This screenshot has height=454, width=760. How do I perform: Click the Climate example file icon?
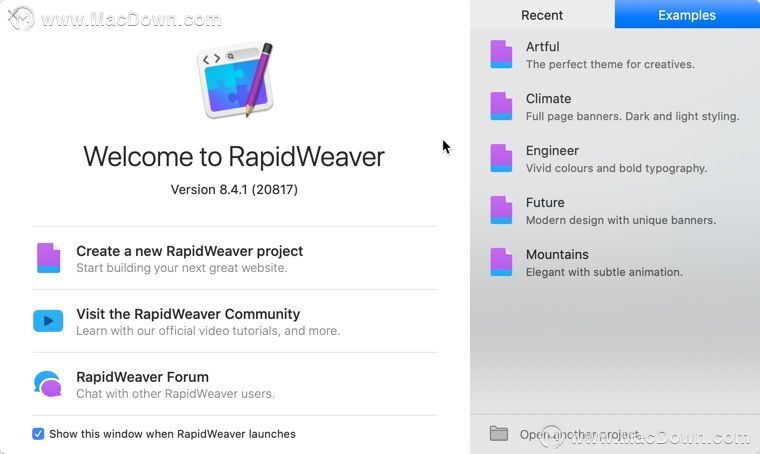[x=501, y=106]
